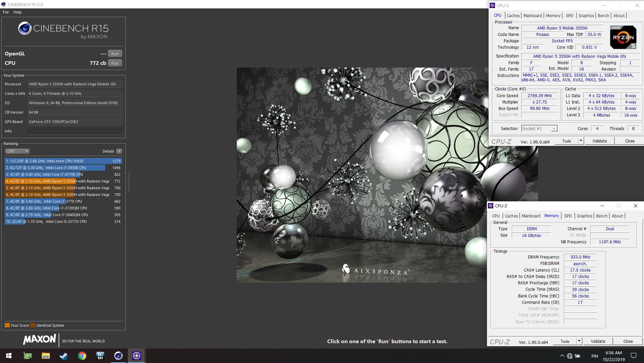This screenshot has height=363, width=644.
Task: Click Tools button in lower CPU-Z window
Action: tap(565, 341)
